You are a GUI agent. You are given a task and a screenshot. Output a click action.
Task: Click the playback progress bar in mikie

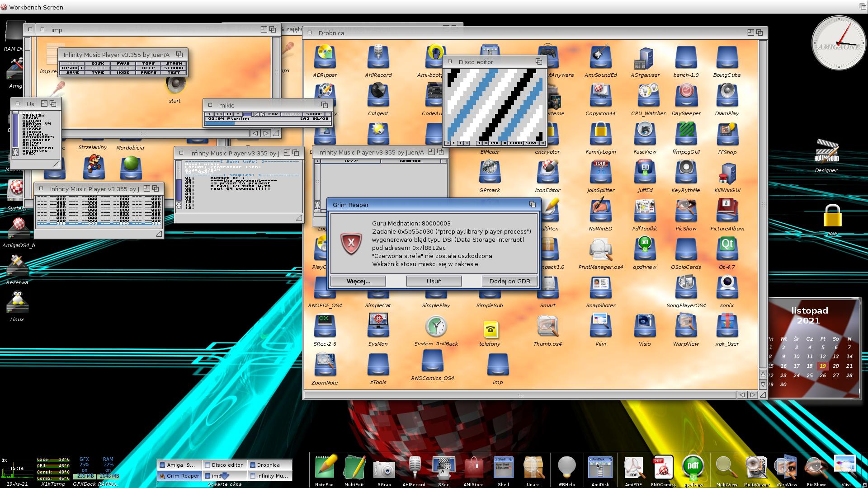click(x=268, y=123)
